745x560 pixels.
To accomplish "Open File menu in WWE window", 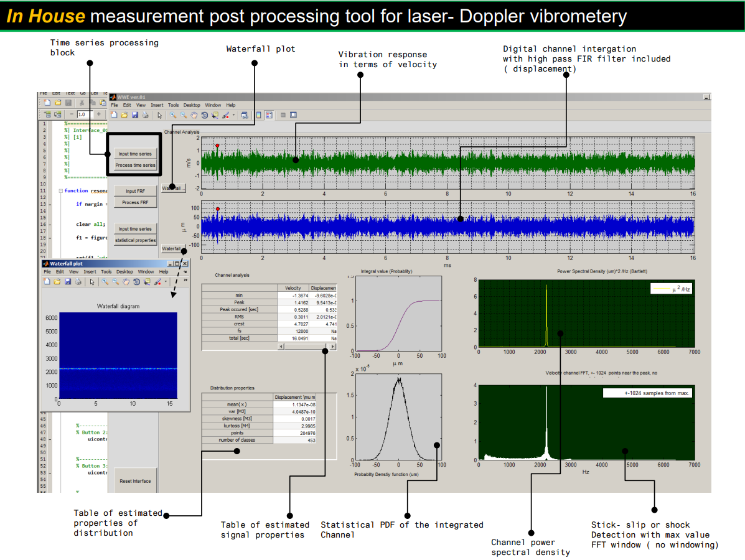I will point(115,105).
